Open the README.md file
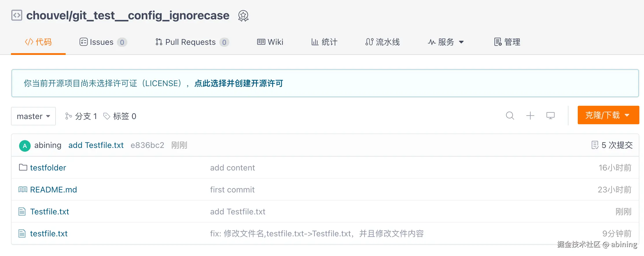This screenshot has height=256, width=644. 54,190
